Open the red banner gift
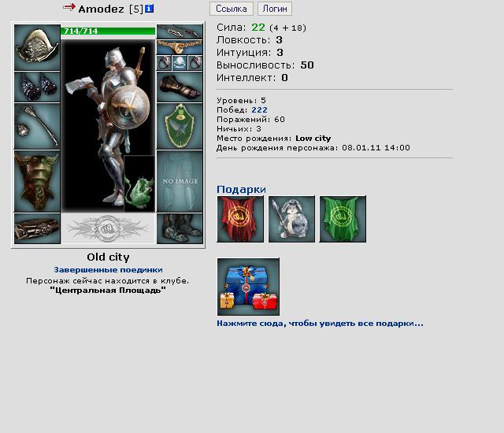The height and width of the screenshot is (433, 504). (x=240, y=219)
